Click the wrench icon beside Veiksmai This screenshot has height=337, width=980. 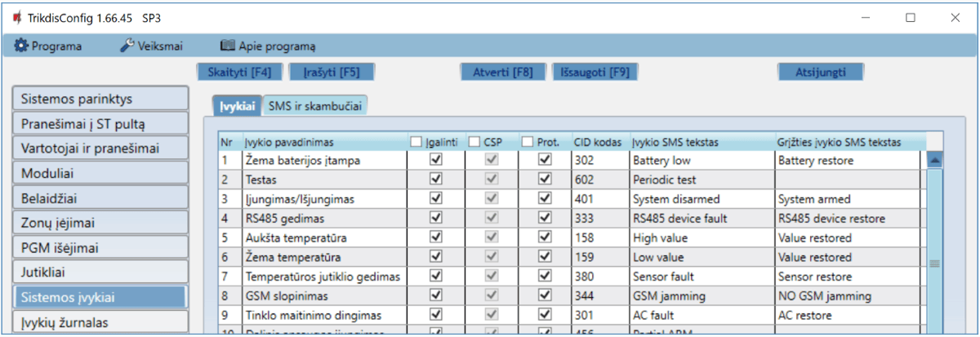[127, 46]
